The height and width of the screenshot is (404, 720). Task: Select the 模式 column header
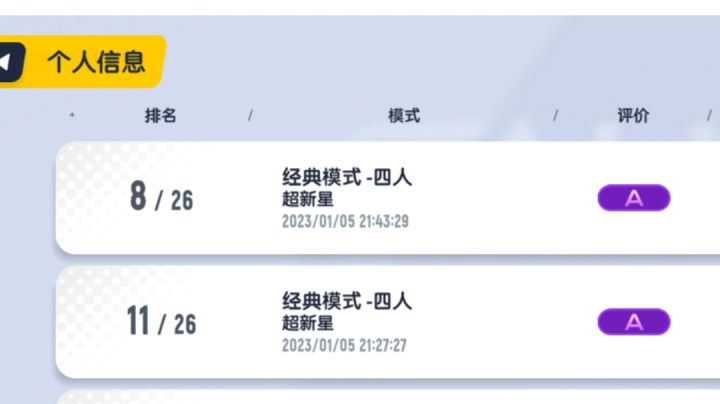point(404,116)
